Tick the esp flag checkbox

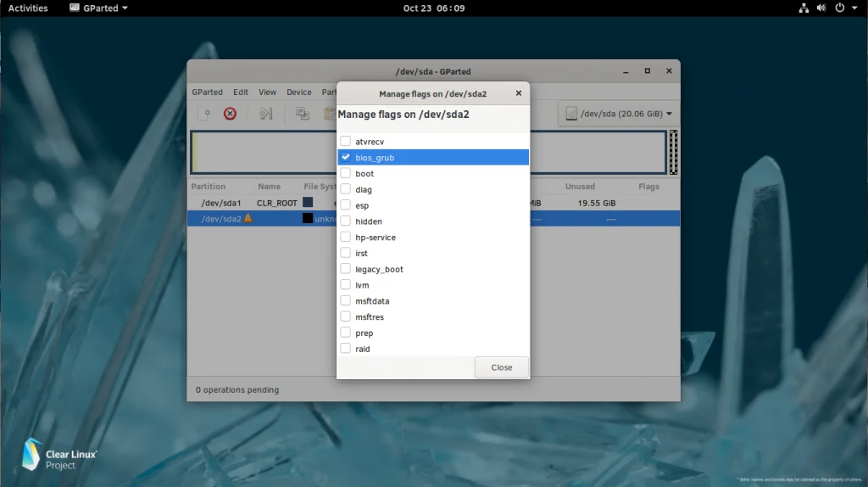pyautogui.click(x=345, y=205)
